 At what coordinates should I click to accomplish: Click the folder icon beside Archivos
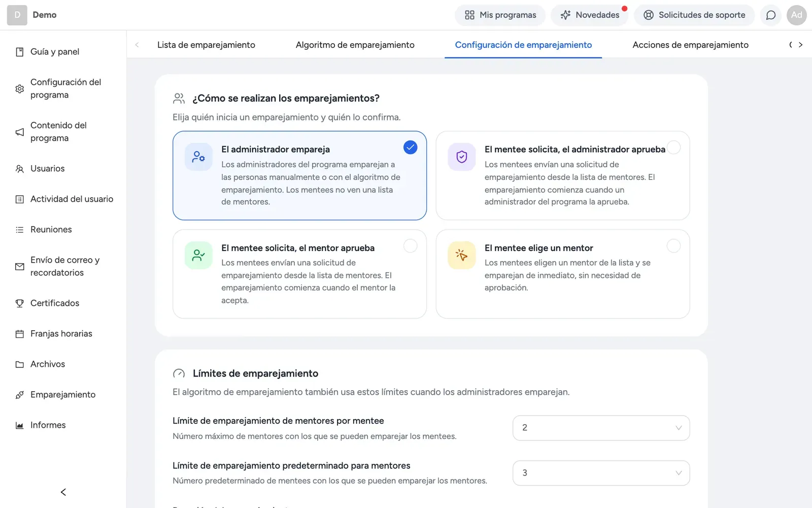click(20, 364)
